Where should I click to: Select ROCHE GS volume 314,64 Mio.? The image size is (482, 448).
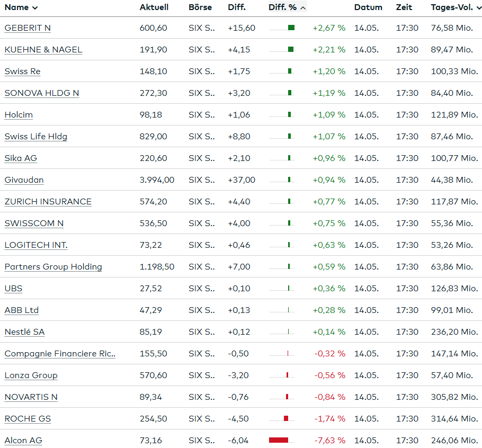454,419
